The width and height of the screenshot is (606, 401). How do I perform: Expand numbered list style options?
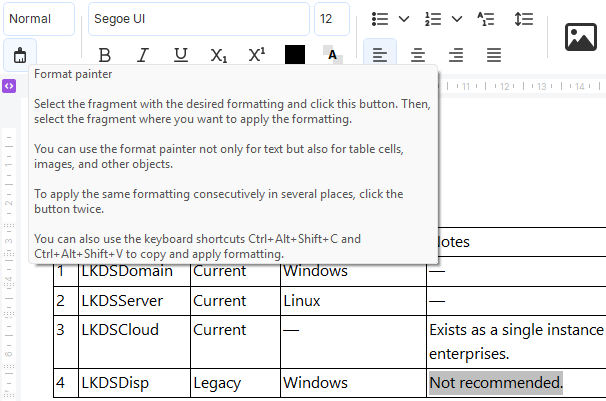(x=457, y=19)
